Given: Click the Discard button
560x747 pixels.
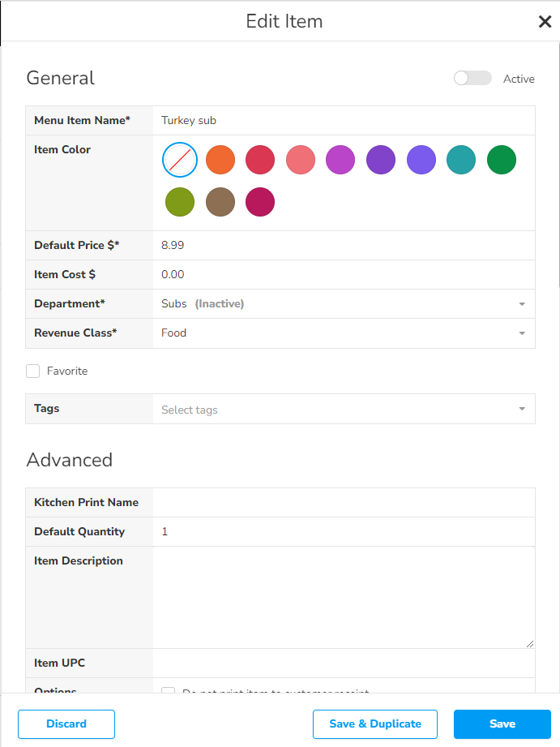Looking at the screenshot, I should (x=66, y=724).
